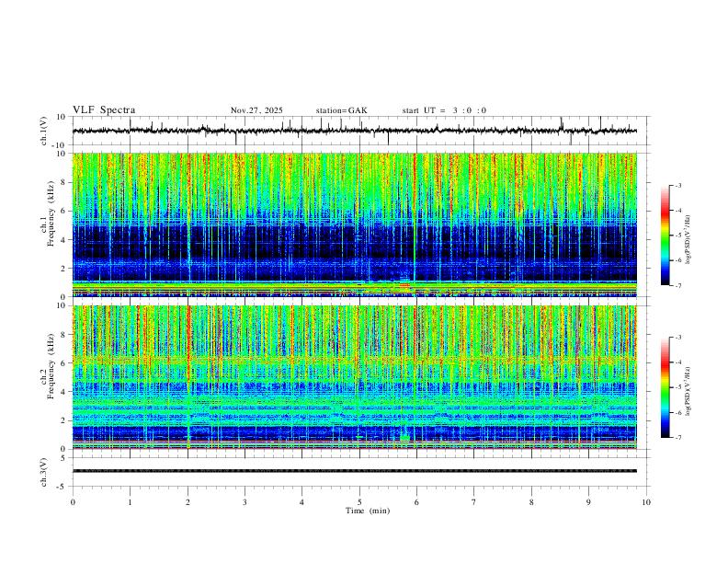Click the ch.1 spectrogram color bar

[665, 236]
